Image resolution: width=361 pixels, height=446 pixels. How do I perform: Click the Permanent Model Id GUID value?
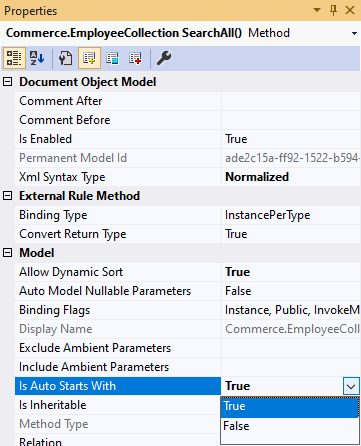pos(291,158)
